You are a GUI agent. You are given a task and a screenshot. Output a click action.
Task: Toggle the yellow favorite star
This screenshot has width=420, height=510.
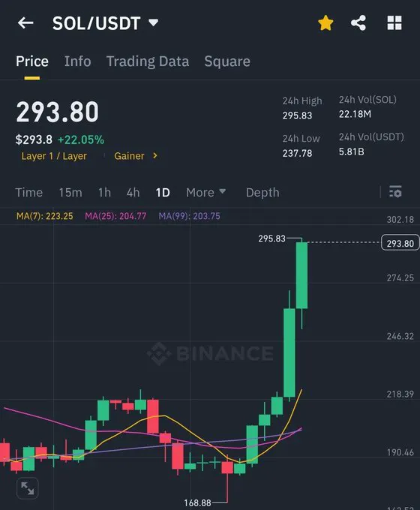pos(325,23)
